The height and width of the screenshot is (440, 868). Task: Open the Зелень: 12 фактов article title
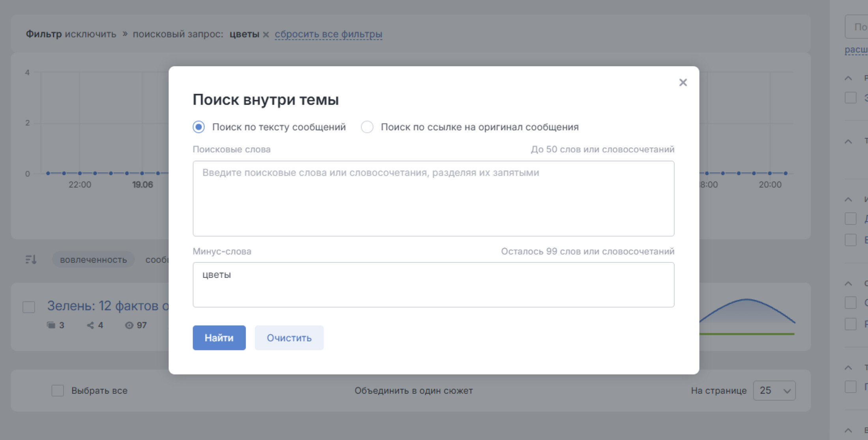[x=108, y=306]
